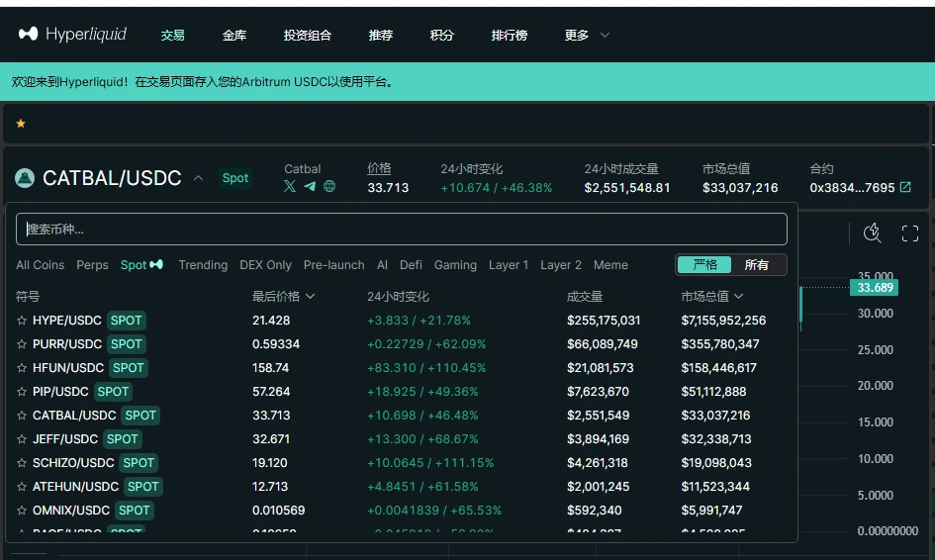The image size is (935, 560).
Task: Open the 金库 nav tab
Action: 234,36
